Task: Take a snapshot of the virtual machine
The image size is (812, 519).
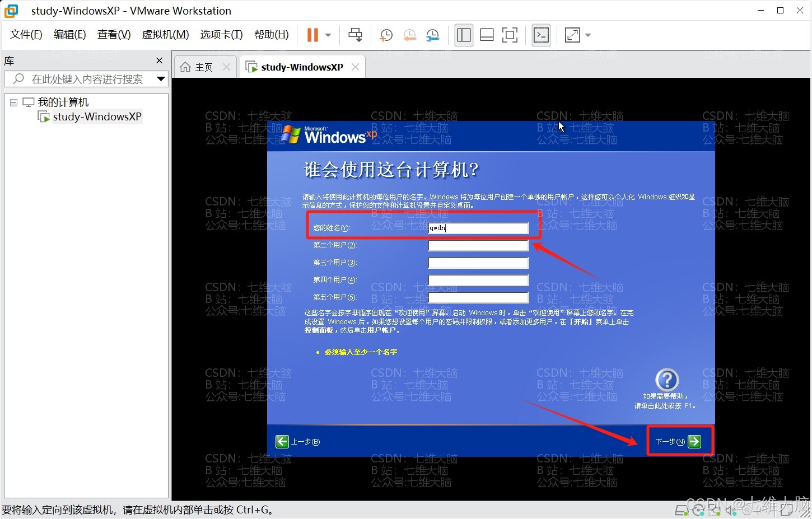Action: tap(386, 35)
